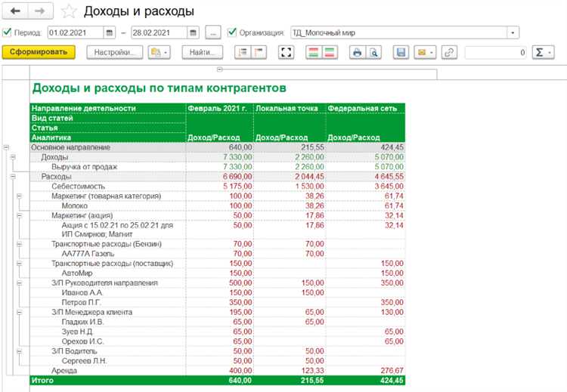Collapse the column group bracket above the table
This screenshot has height=392, width=567.
(219, 69)
